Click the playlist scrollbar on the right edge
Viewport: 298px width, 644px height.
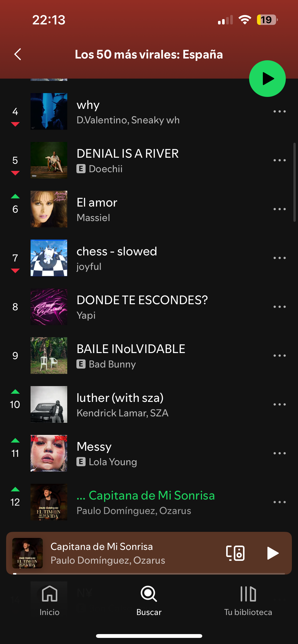[x=294, y=182]
